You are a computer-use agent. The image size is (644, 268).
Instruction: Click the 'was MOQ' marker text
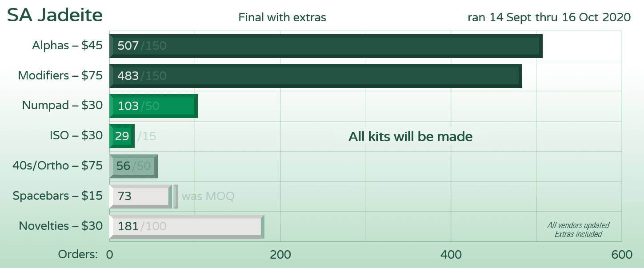pyautogui.click(x=208, y=196)
